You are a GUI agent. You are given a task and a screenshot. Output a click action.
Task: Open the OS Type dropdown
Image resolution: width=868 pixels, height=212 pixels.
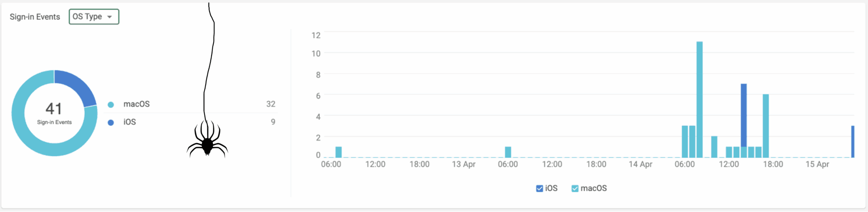tap(94, 17)
